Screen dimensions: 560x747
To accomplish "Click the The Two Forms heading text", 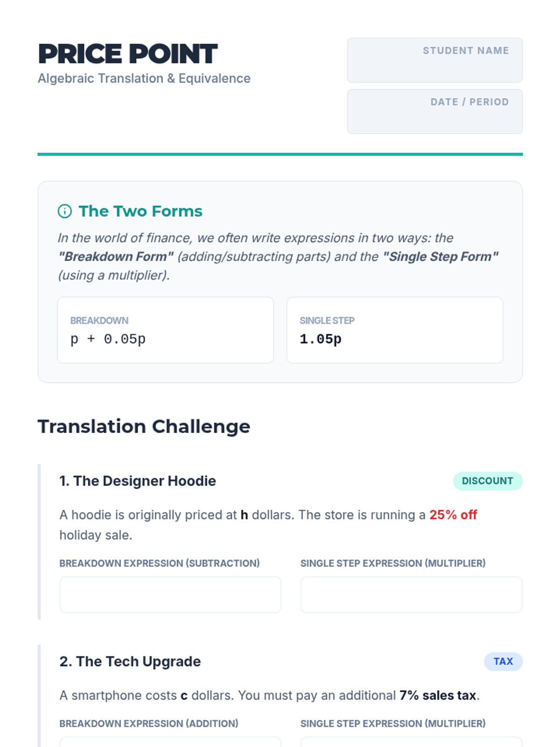I will (140, 211).
